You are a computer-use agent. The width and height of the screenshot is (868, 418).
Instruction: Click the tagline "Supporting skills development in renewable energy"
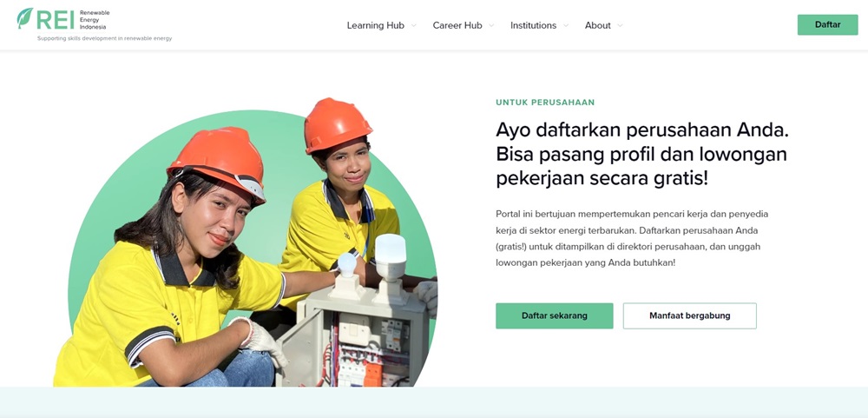(x=105, y=39)
